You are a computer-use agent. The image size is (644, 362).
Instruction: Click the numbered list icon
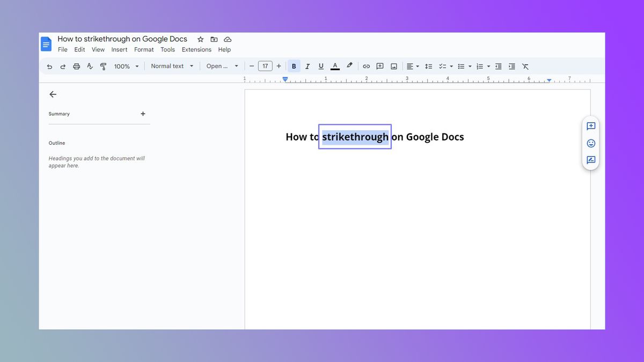(x=480, y=67)
